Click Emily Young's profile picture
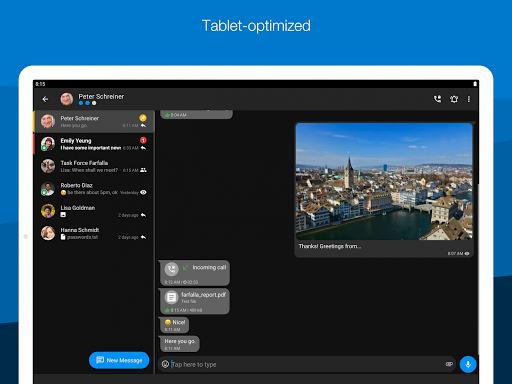This screenshot has width=512, height=384. (x=48, y=144)
